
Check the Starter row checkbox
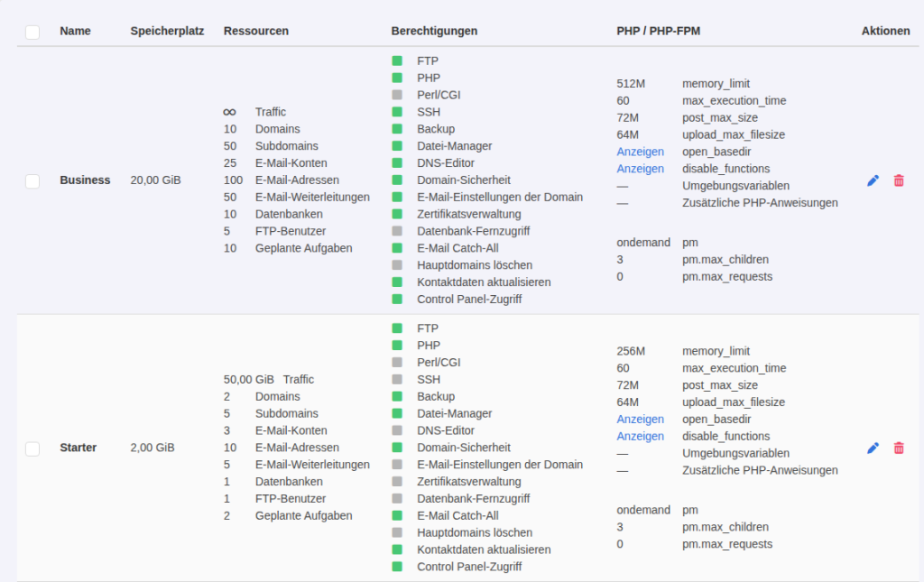[x=32, y=448]
